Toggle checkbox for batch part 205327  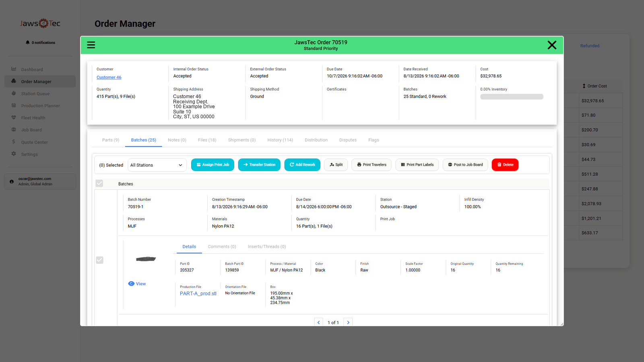pyautogui.click(x=99, y=260)
